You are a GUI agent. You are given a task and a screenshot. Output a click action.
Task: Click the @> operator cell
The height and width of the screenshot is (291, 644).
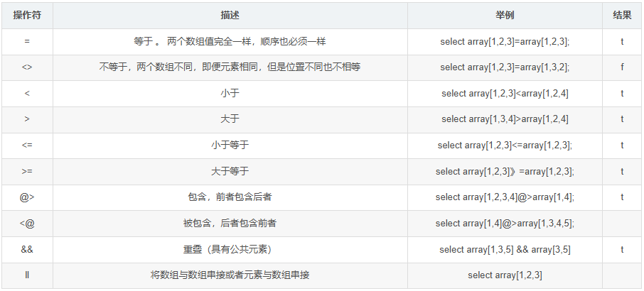click(x=27, y=197)
